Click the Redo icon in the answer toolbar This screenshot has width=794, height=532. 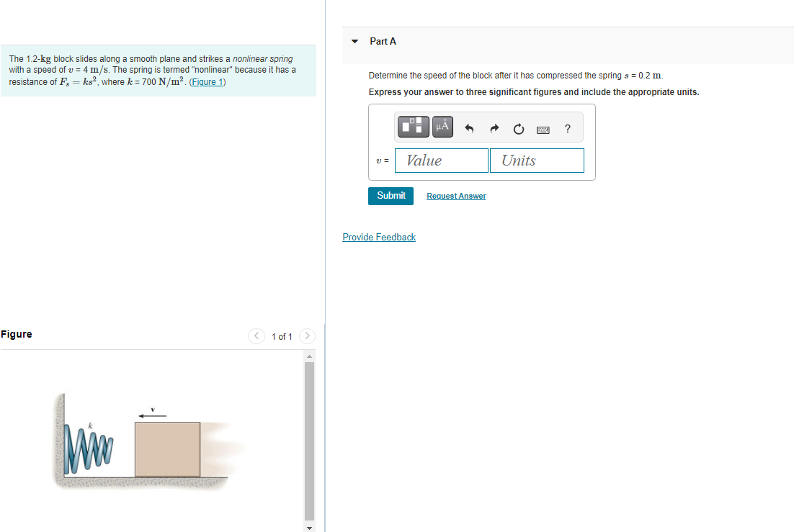pyautogui.click(x=494, y=127)
